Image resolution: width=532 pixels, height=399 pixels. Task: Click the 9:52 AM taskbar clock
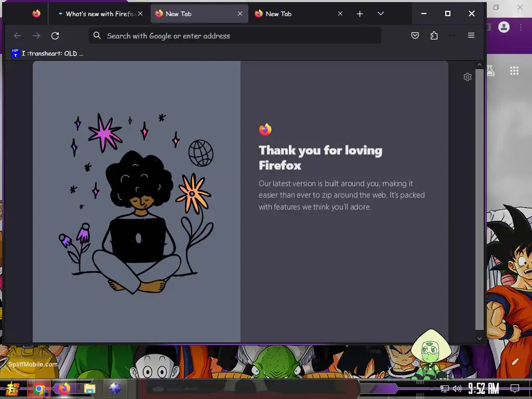(x=484, y=389)
